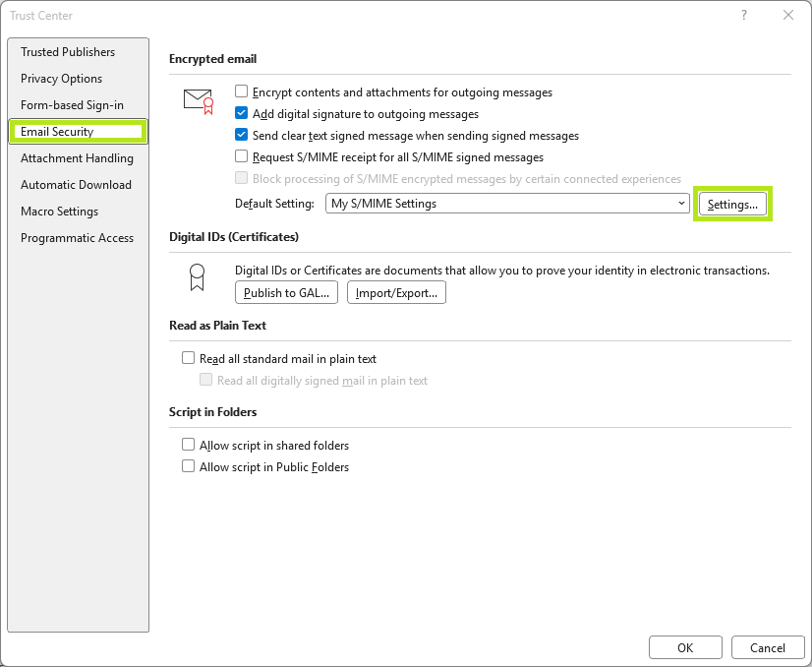Click the help question mark icon
Image resolution: width=812 pixels, height=667 pixels.
[x=743, y=15]
